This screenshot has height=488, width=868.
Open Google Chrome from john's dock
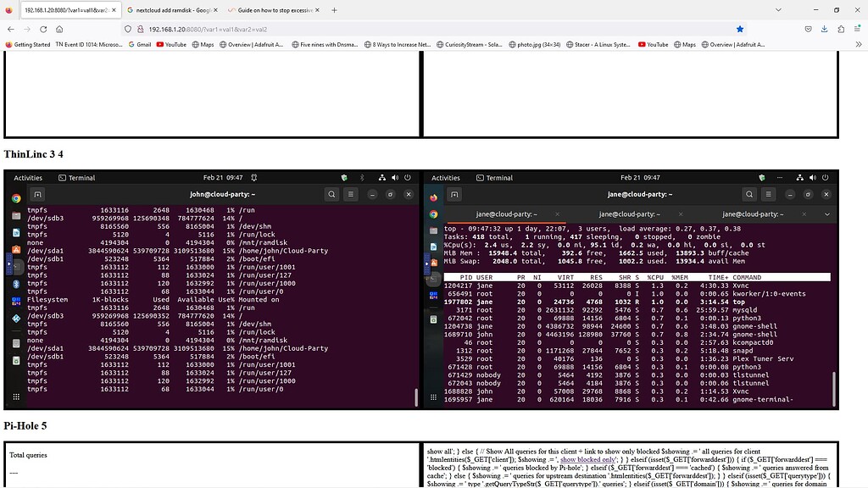(x=15, y=197)
